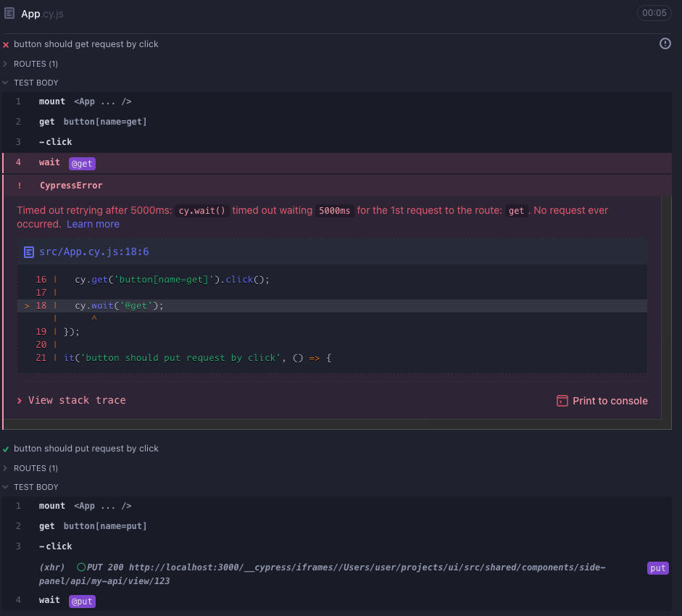Click the 00:05 test duration timer
This screenshot has height=616, width=682.
[x=654, y=13]
